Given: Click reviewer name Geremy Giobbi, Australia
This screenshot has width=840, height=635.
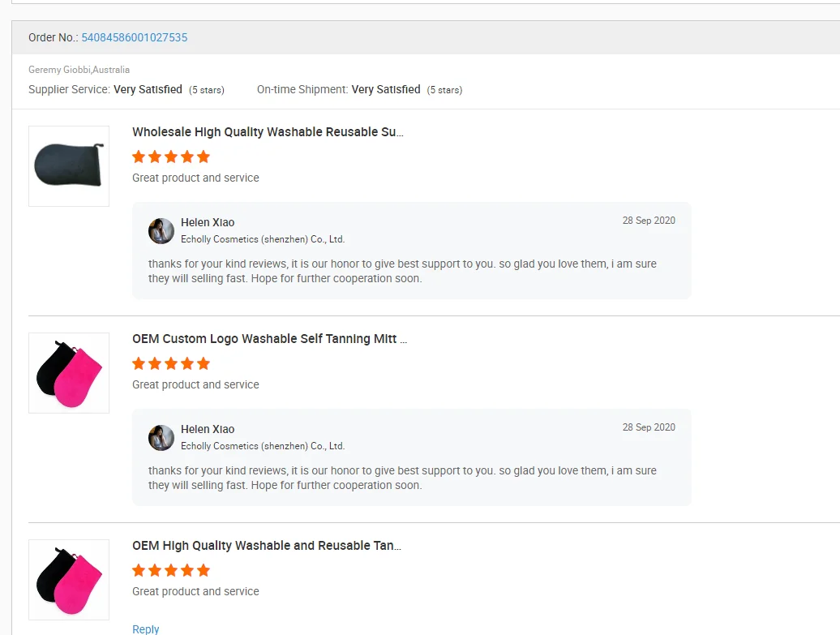Looking at the screenshot, I should tap(79, 70).
